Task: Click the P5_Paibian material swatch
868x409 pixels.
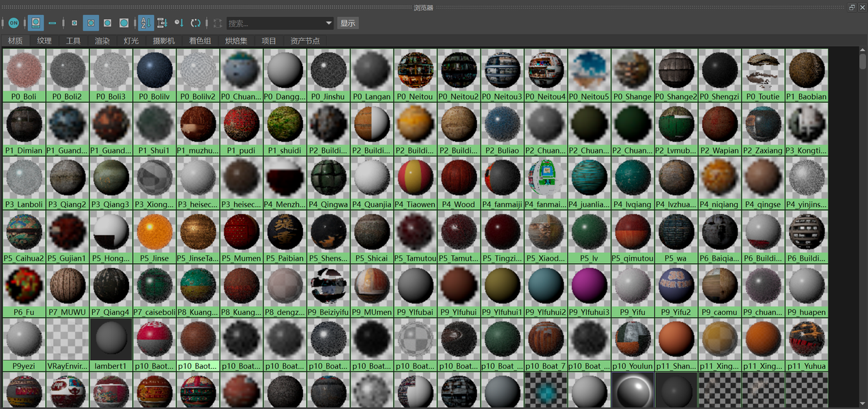Action: coord(285,237)
